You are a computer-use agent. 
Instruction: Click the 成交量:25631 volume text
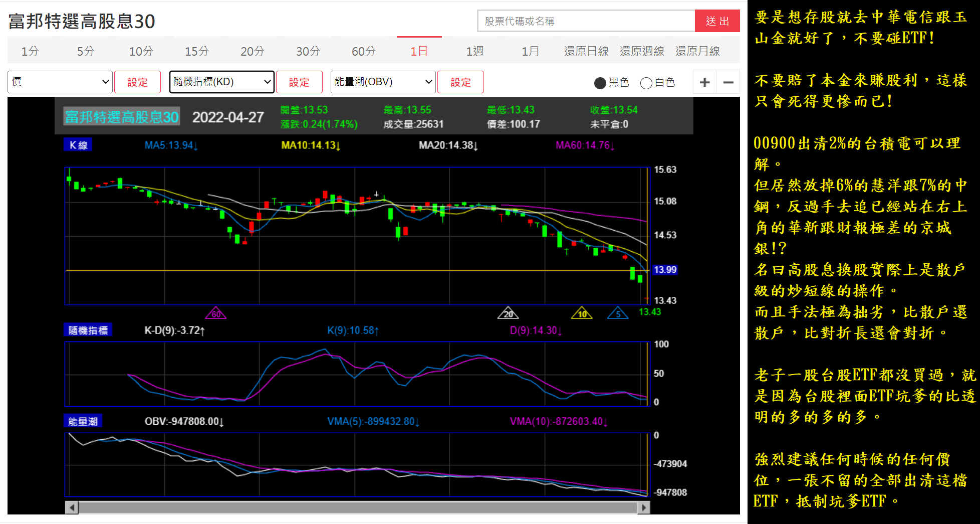[x=414, y=124]
